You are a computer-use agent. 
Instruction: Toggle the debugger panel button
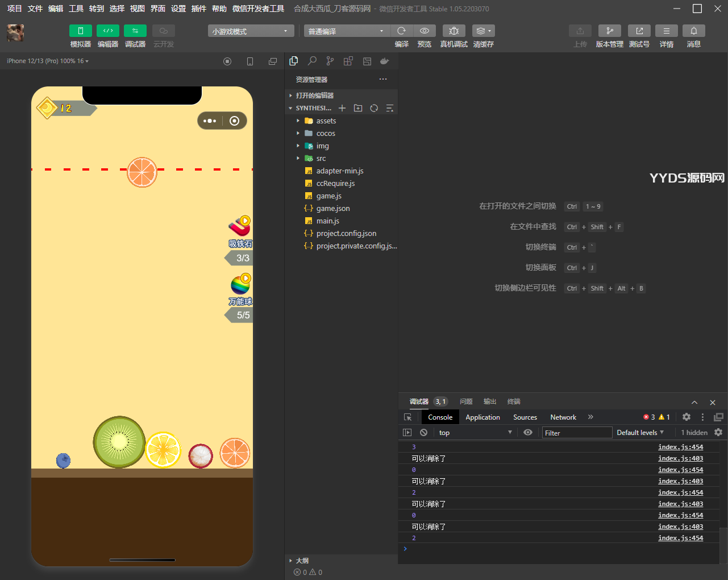click(x=135, y=31)
